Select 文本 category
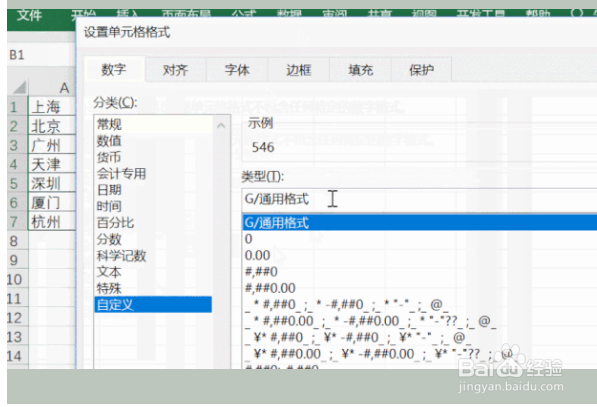597x407 pixels. click(x=153, y=272)
